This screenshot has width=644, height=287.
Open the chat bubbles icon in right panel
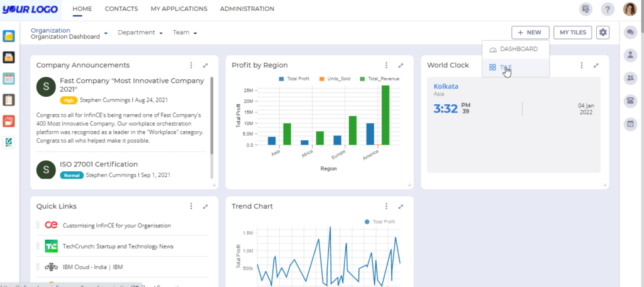[630, 33]
